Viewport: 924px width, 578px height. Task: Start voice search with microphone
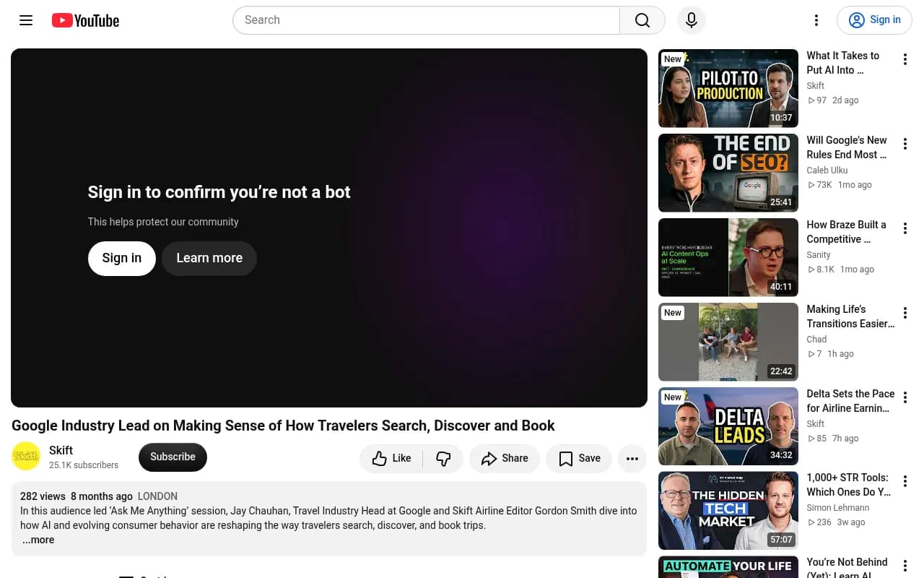coord(692,20)
